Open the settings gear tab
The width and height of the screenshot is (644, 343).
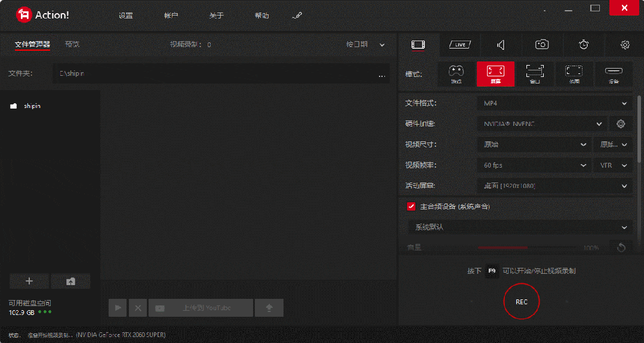pos(625,45)
